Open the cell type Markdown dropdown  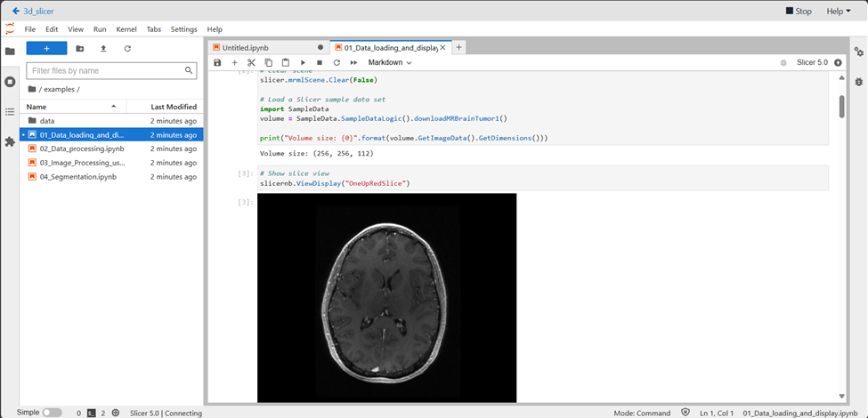coord(390,62)
